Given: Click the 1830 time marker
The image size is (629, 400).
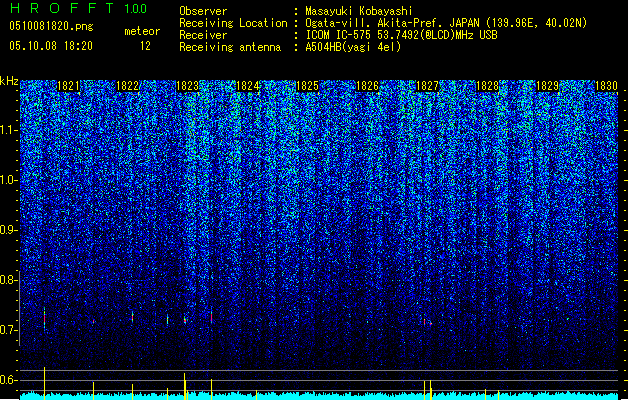Looking at the screenshot, I should tap(607, 86).
